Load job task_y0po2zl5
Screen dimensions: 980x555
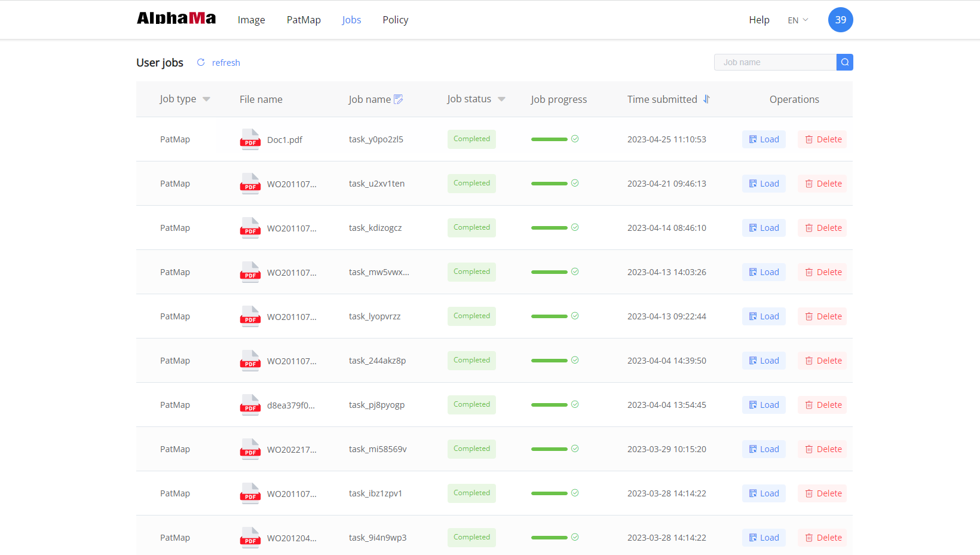[x=764, y=139]
